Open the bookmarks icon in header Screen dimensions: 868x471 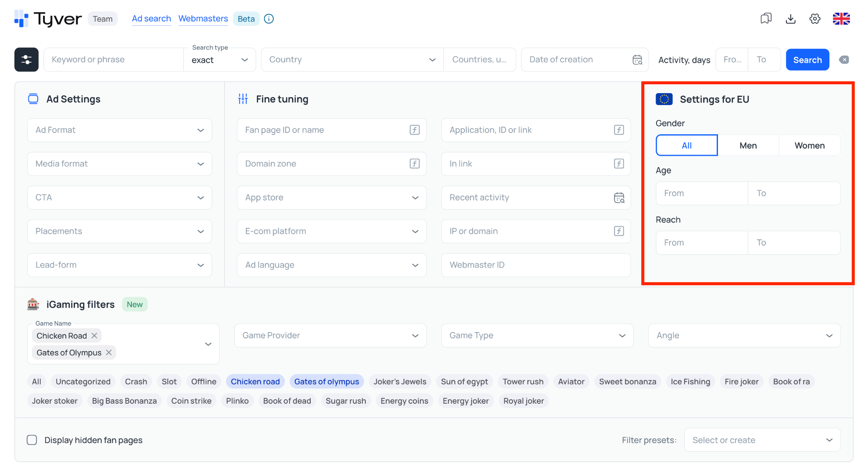coord(766,19)
